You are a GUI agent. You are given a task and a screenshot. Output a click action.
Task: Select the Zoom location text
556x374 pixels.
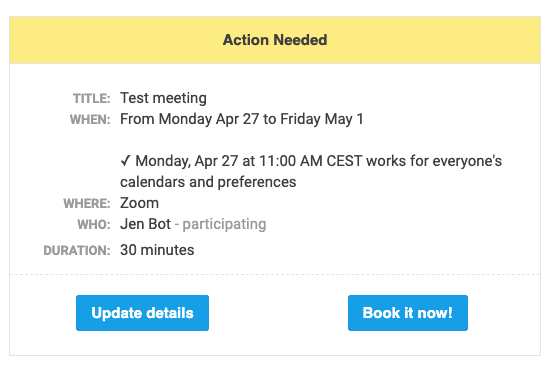click(139, 203)
